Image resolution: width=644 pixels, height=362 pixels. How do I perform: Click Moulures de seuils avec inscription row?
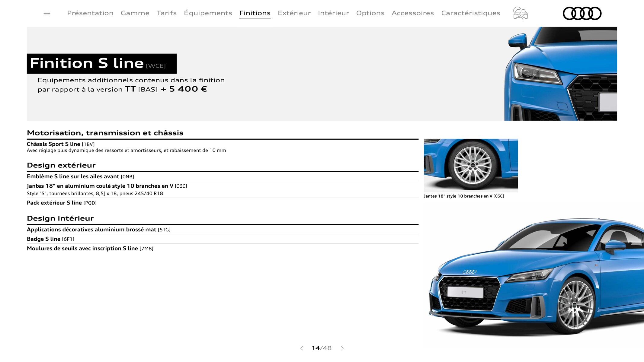tap(223, 249)
